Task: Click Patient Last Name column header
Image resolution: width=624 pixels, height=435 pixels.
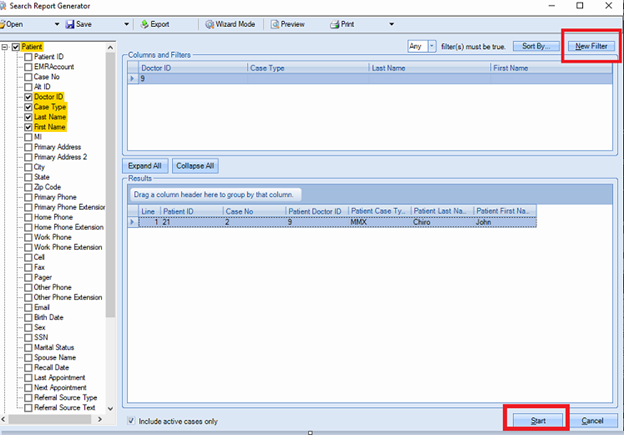Action: [441, 211]
